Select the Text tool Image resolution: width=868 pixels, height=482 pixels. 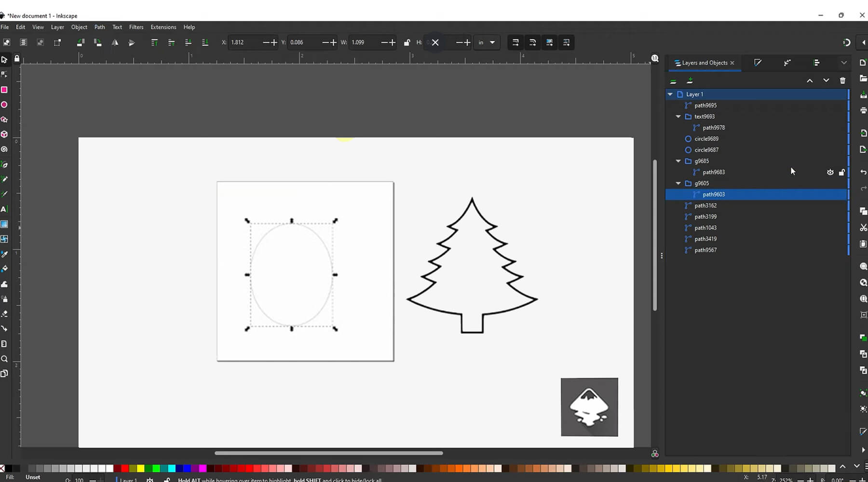(x=4, y=209)
